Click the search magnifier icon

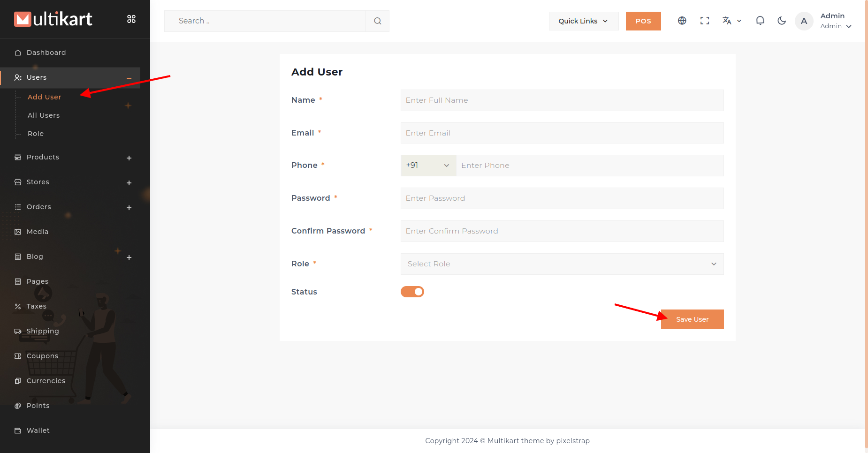click(x=377, y=21)
